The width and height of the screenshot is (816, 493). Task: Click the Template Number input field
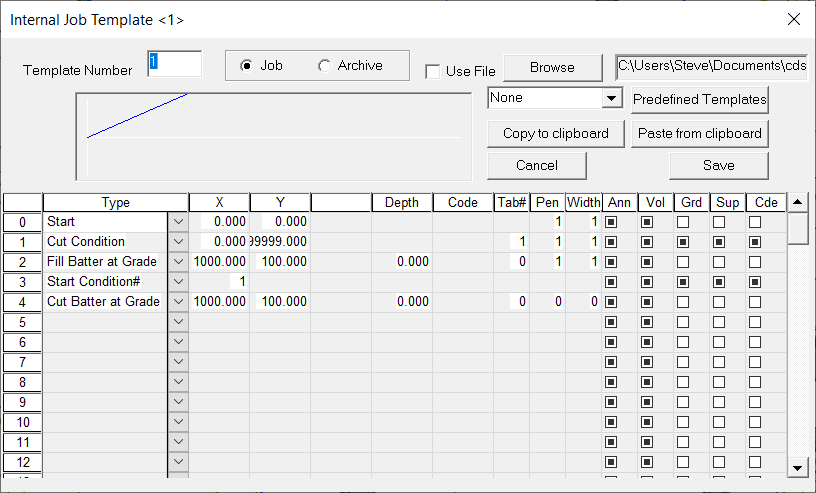tap(174, 64)
